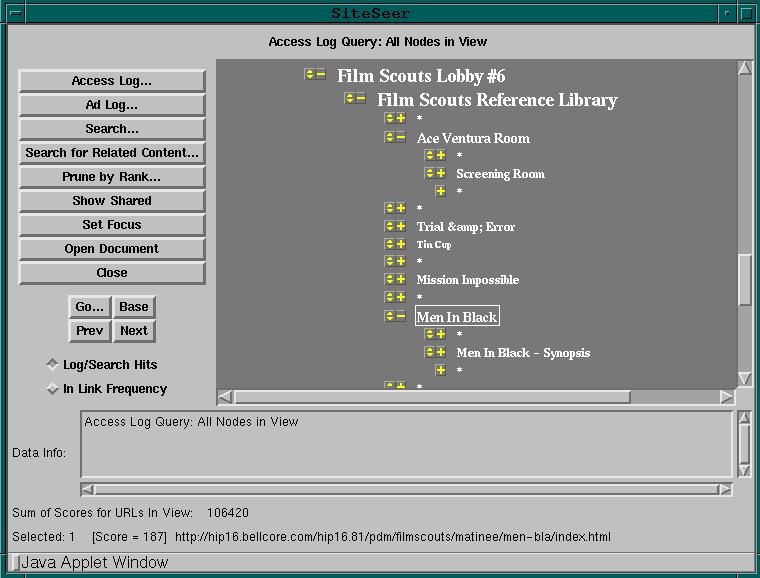Click the Data Info scroll-up arrow

coord(744,417)
